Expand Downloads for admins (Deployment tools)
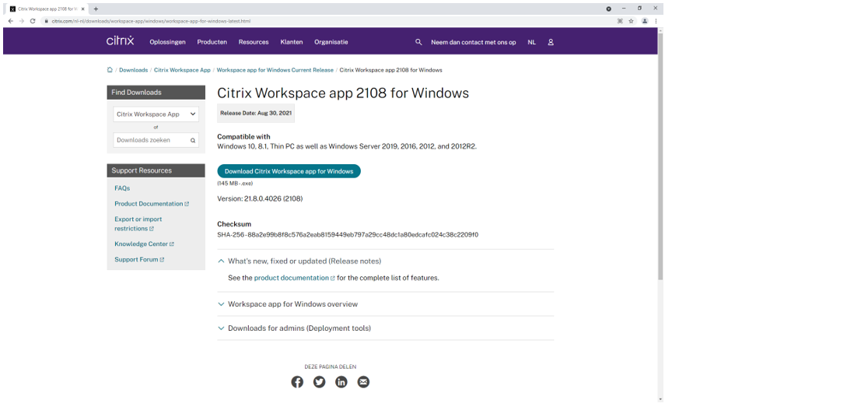 (299, 328)
